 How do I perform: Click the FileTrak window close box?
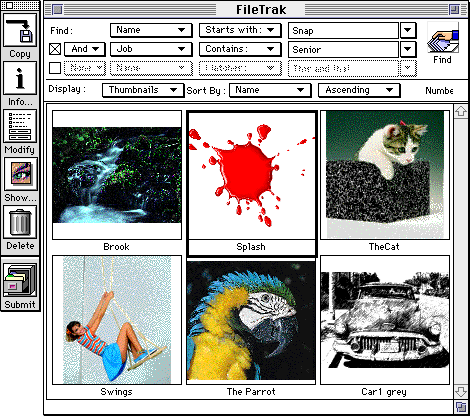point(58,9)
